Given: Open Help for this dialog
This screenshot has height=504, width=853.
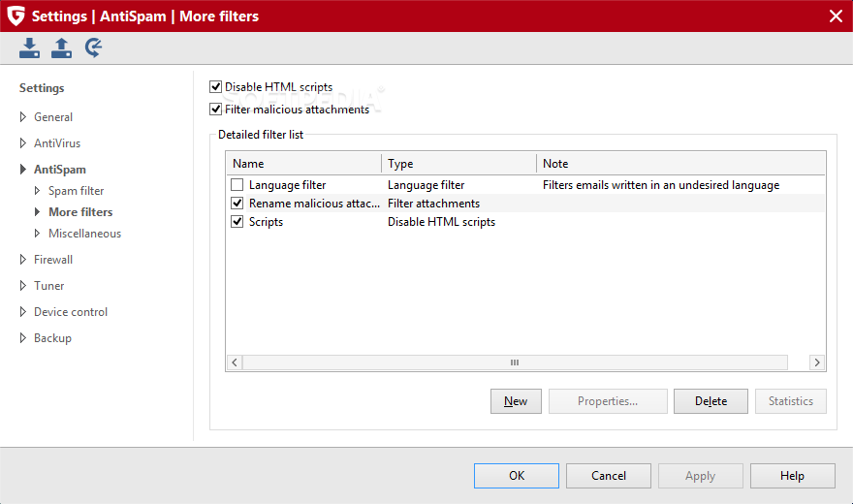Looking at the screenshot, I should (x=792, y=476).
